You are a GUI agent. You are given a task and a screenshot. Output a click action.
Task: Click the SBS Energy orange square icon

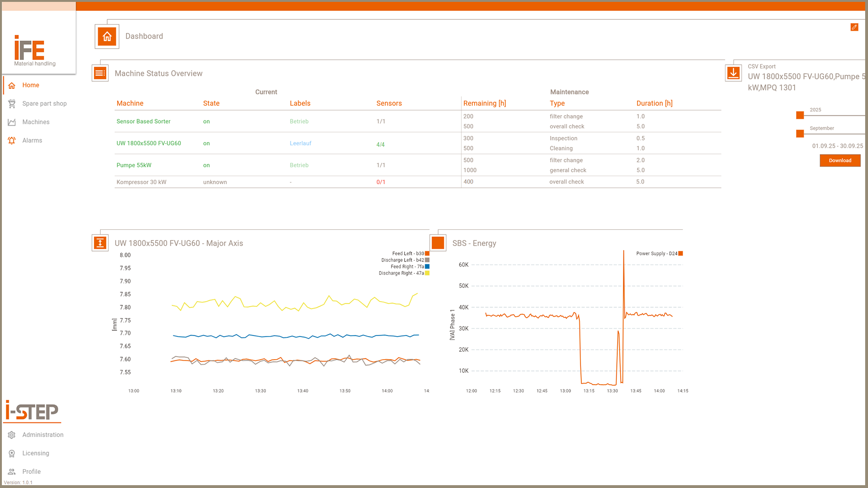pos(438,243)
